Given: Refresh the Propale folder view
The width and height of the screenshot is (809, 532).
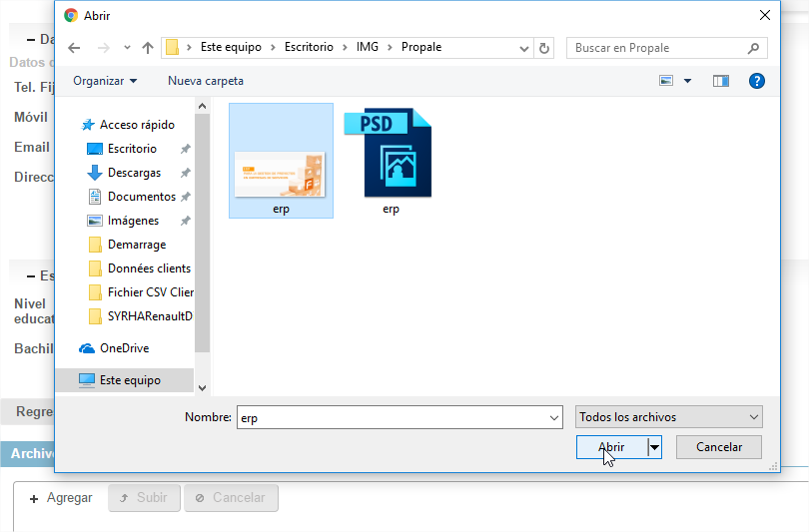Looking at the screenshot, I should point(544,48).
